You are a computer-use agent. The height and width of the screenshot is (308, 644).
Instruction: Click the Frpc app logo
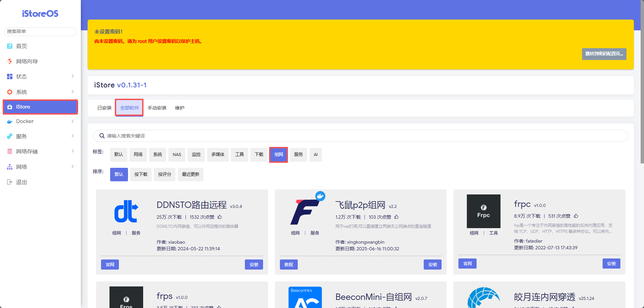(x=483, y=211)
